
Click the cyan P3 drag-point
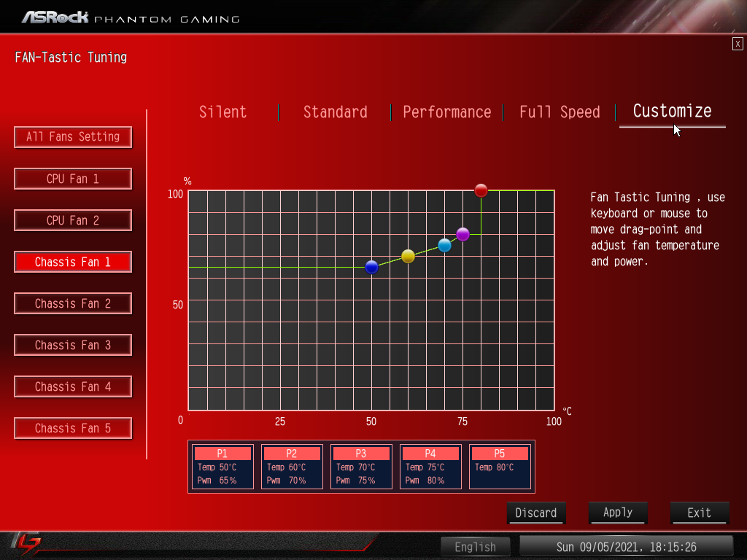pos(444,245)
